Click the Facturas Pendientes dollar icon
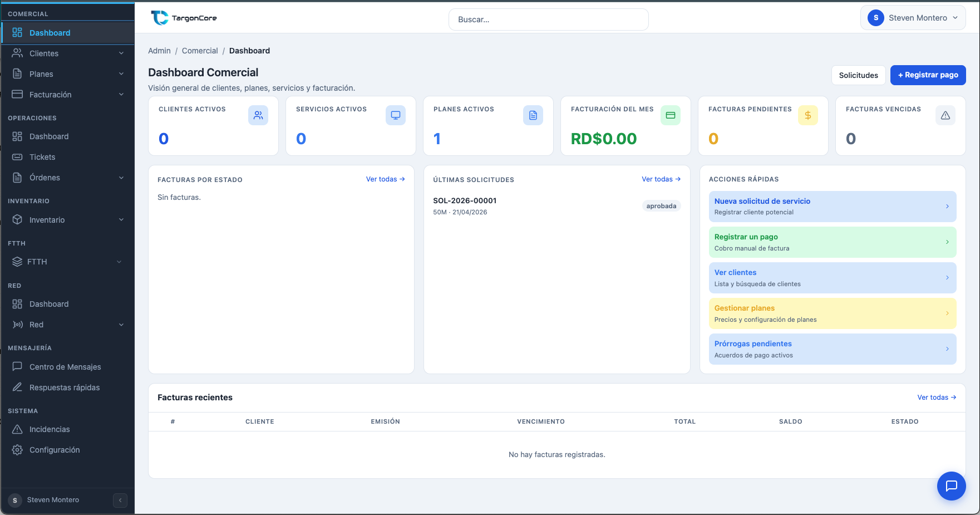Image resolution: width=980 pixels, height=515 pixels. tap(808, 115)
